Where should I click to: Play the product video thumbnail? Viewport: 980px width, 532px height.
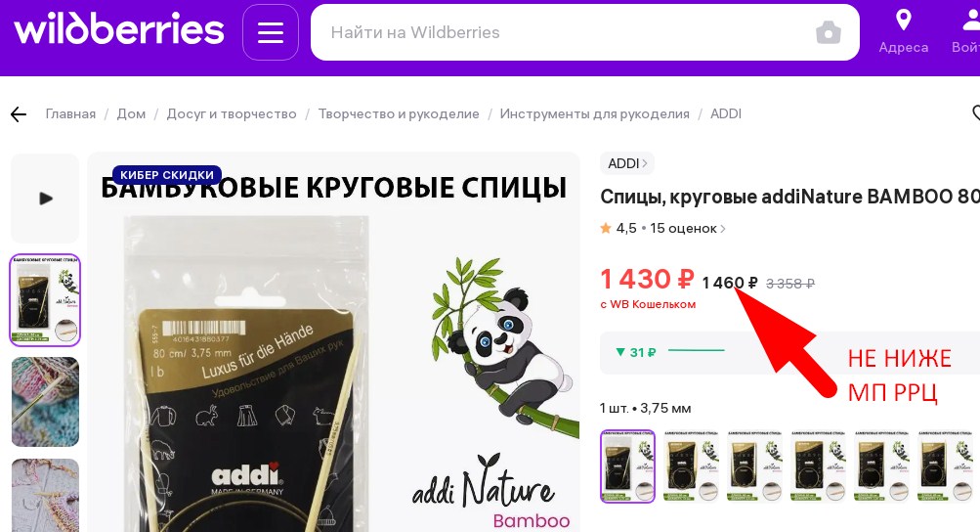pyautogui.click(x=45, y=199)
